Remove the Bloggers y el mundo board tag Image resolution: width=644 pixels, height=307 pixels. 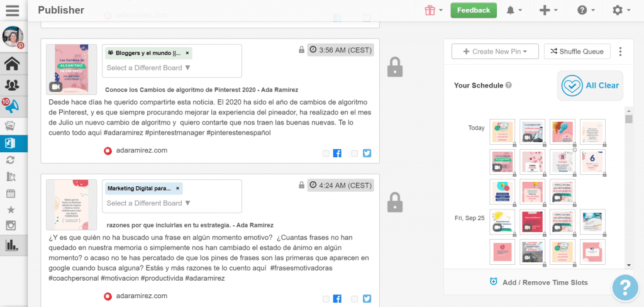[187, 53]
